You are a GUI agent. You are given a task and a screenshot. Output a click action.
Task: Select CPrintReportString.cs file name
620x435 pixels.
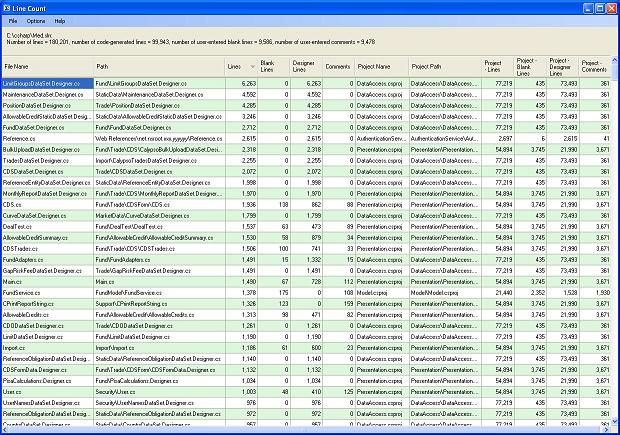[x=28, y=304]
